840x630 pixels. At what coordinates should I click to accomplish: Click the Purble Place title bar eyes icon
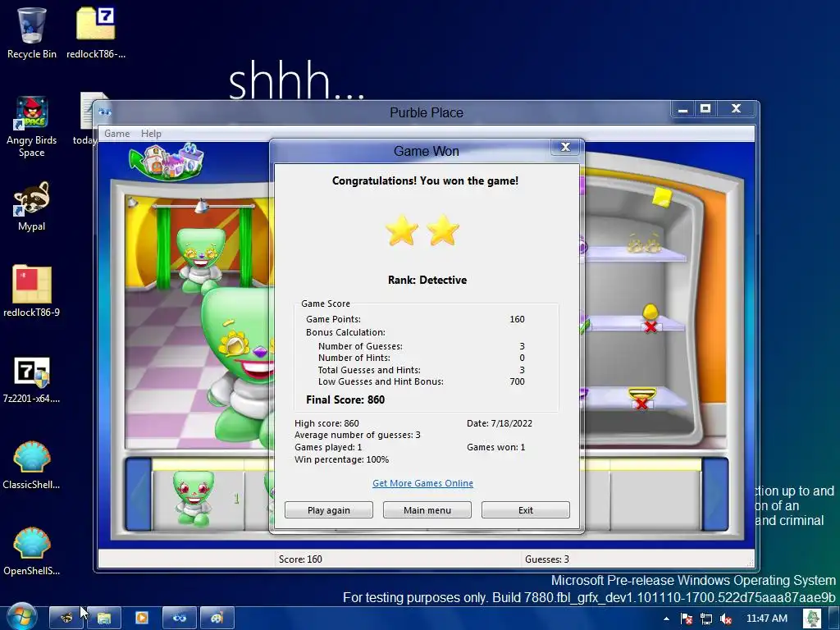point(105,112)
